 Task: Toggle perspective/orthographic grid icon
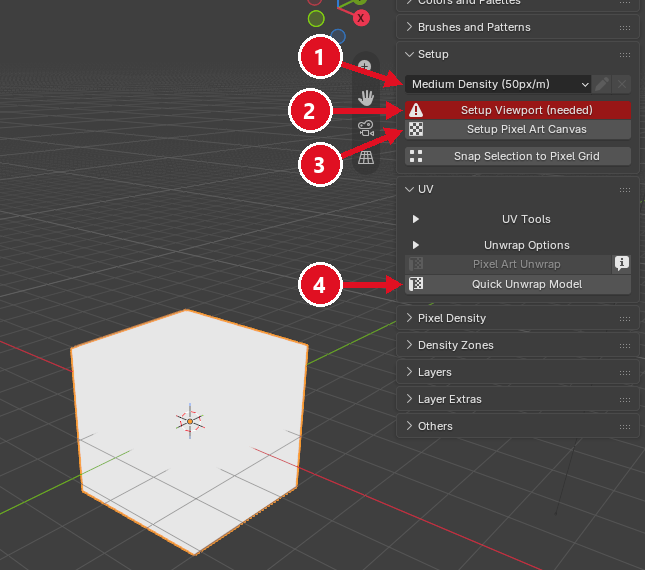[x=366, y=158]
